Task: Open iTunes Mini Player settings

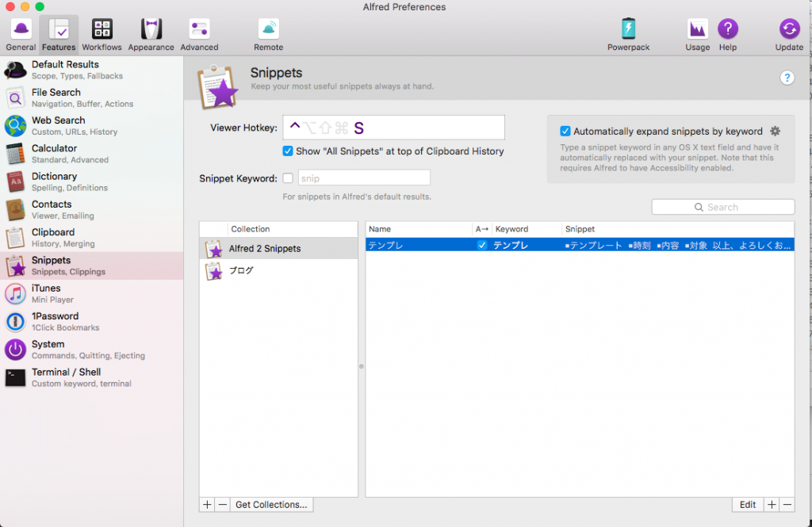Action: [92, 293]
